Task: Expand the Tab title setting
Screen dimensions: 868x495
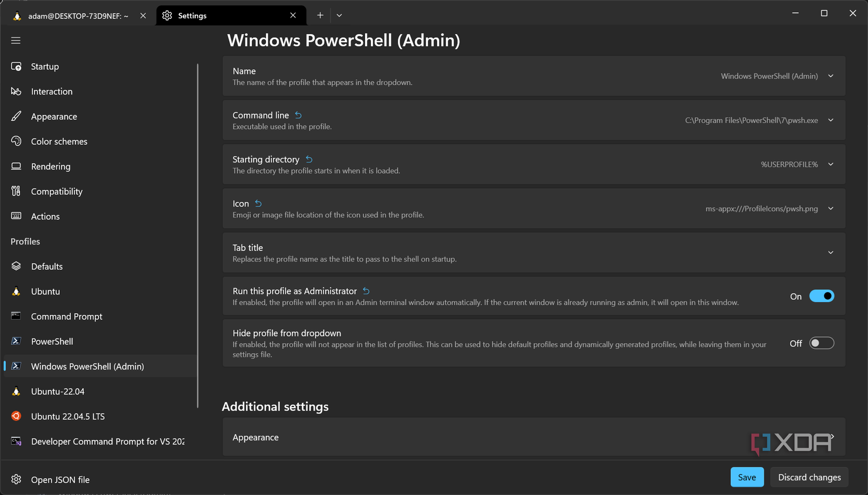Action: (534, 252)
